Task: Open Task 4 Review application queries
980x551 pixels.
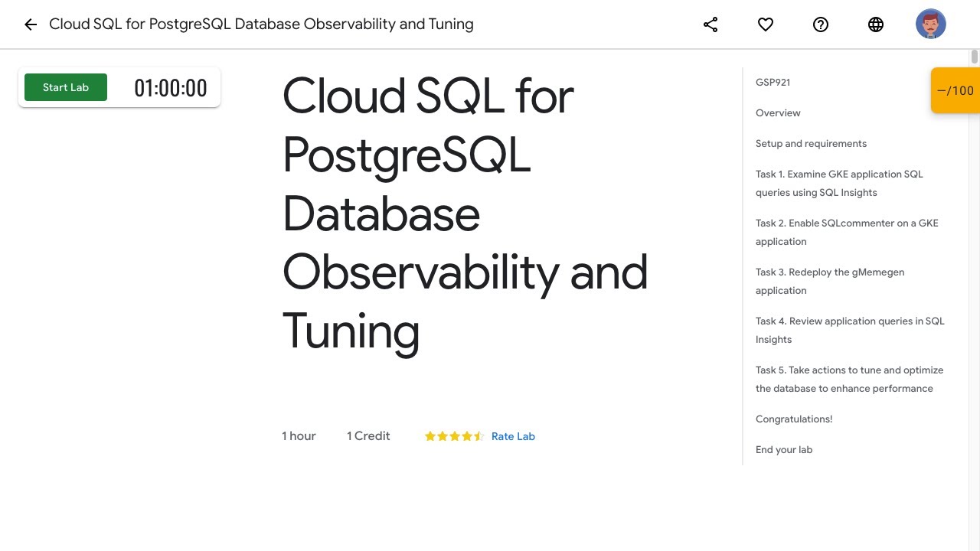Action: (850, 330)
